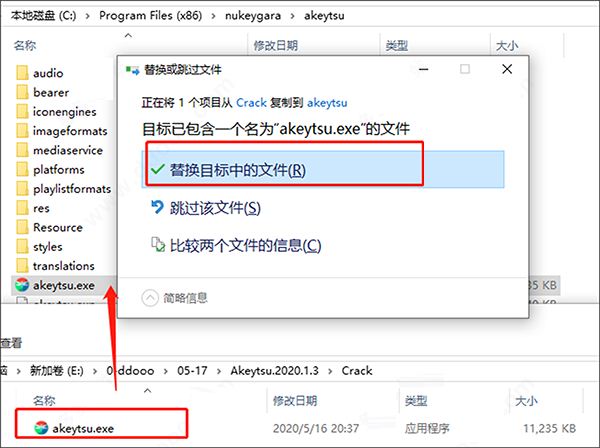Click 本地磁盘 (C:) in address path
This screenshot has width=600, height=448.
(x=44, y=15)
